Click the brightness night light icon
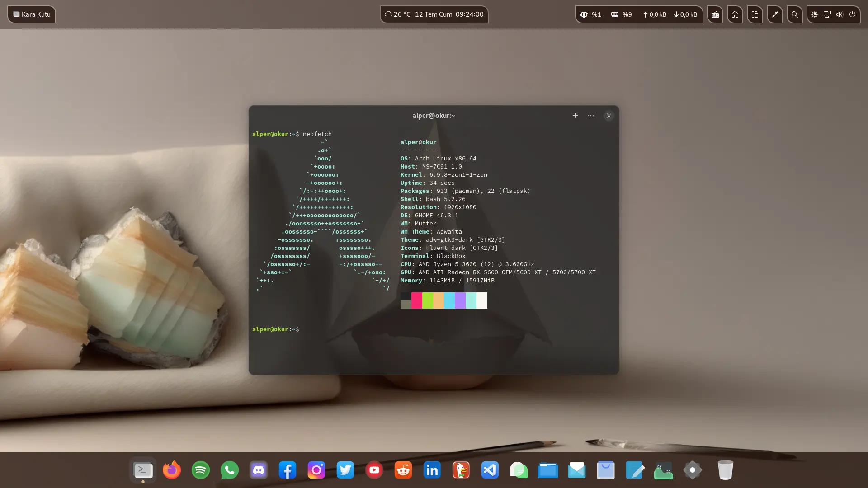This screenshot has height=488, width=868. click(x=815, y=14)
